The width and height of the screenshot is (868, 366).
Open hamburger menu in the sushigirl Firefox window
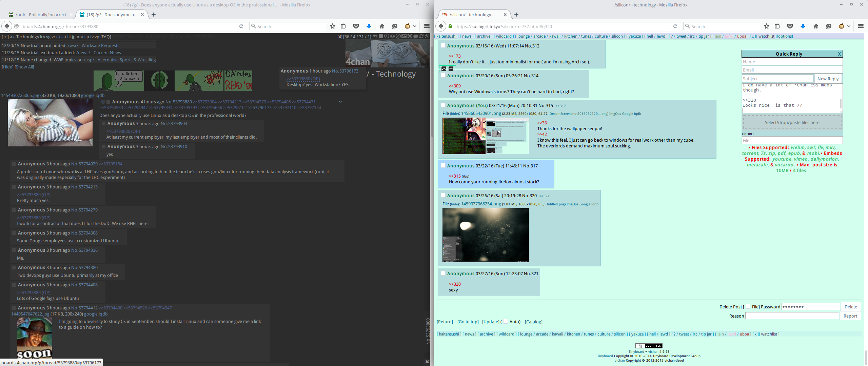861,26
